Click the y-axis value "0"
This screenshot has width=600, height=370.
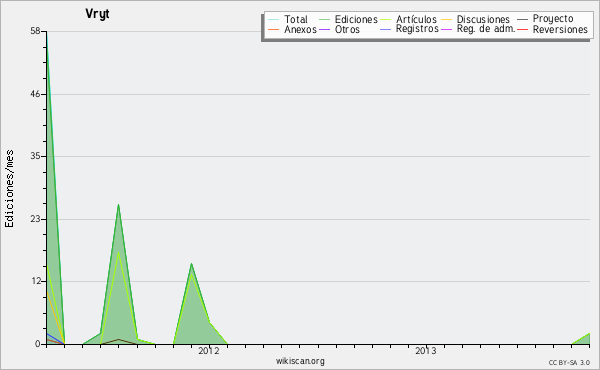click(38, 344)
